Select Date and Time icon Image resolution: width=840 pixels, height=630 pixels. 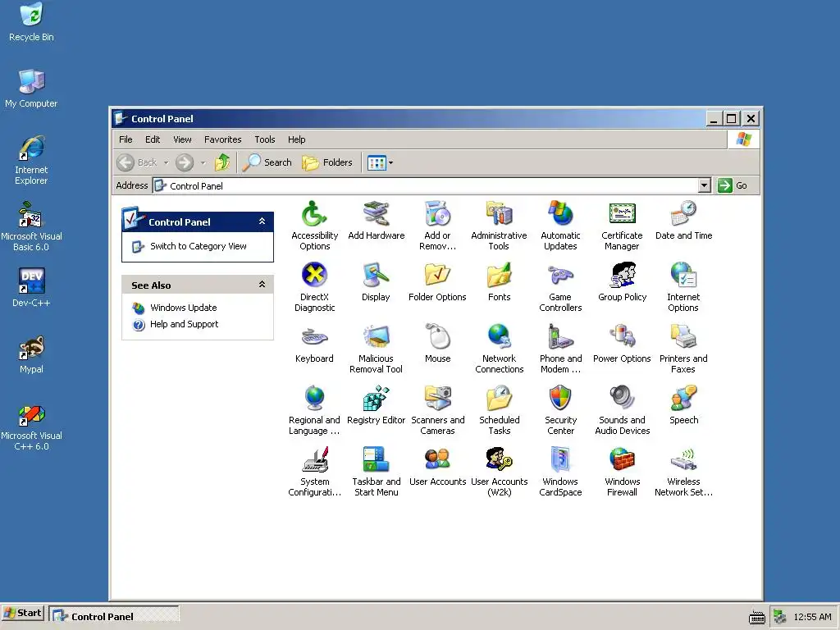683,214
